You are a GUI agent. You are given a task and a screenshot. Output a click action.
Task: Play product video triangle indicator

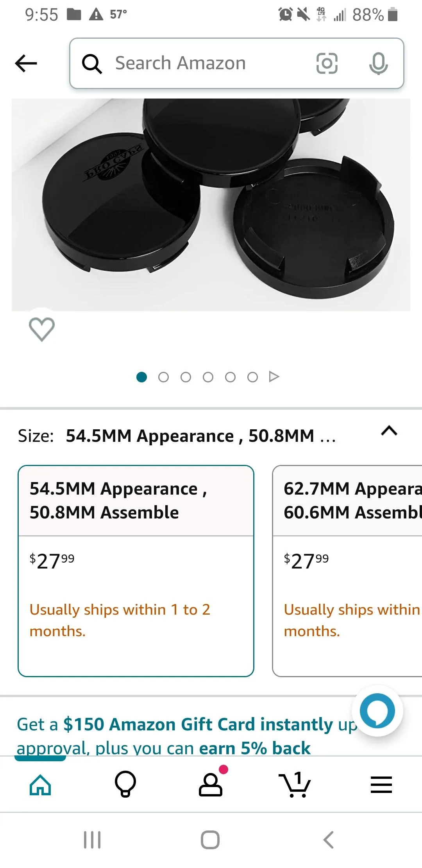[x=274, y=377]
